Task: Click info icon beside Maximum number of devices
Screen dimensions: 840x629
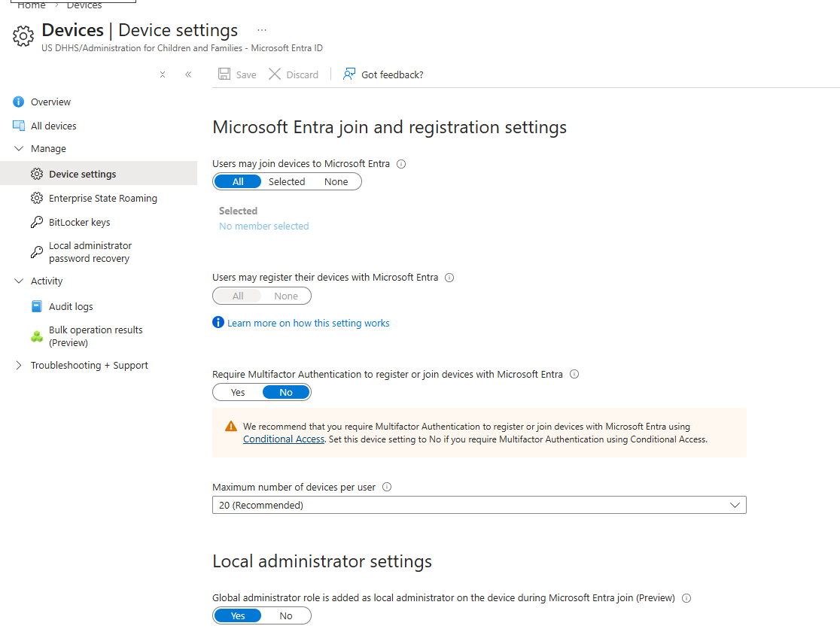Action: point(387,487)
